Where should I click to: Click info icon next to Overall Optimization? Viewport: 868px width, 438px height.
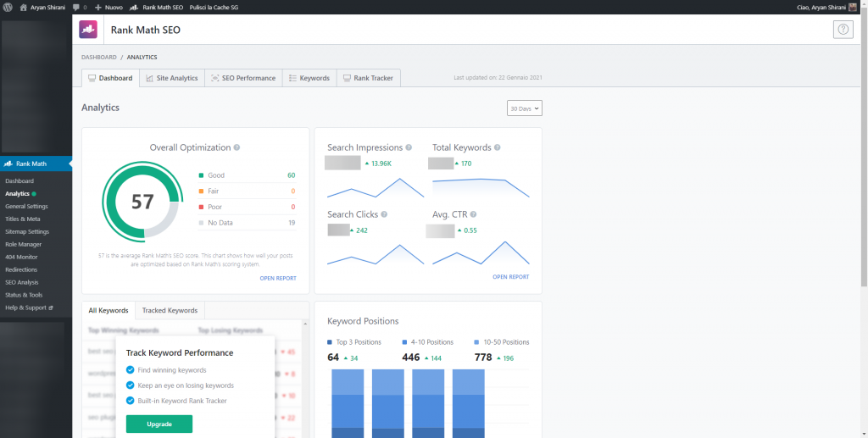(236, 147)
